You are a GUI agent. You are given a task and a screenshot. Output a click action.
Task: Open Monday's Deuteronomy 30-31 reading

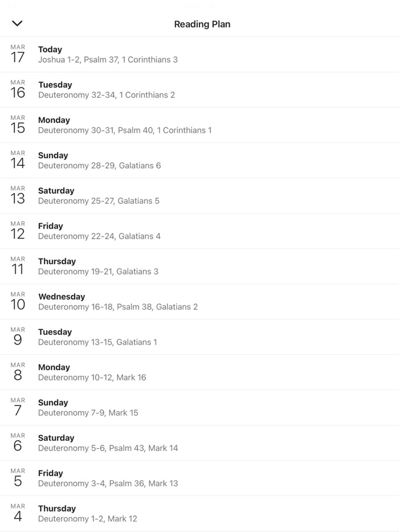point(125,125)
